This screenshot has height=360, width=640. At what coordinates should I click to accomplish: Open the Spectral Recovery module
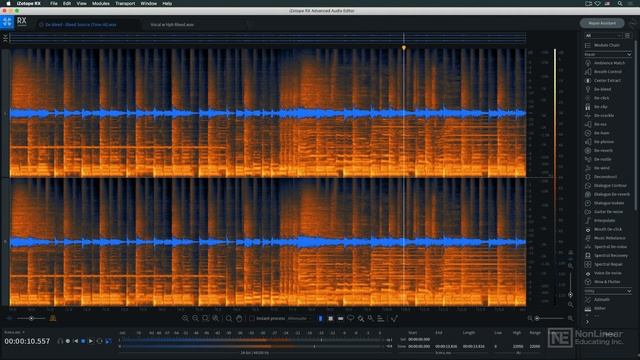click(608, 256)
